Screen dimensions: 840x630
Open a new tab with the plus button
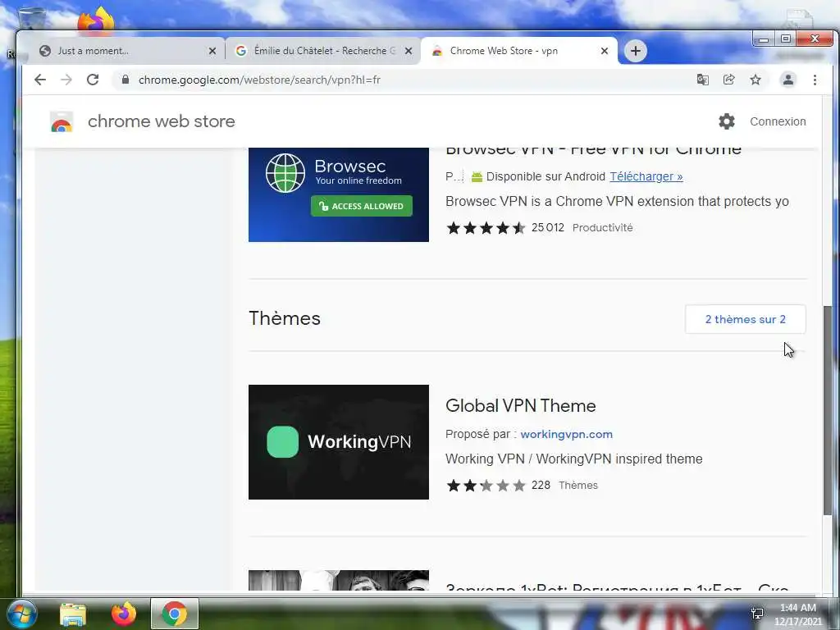tap(636, 51)
